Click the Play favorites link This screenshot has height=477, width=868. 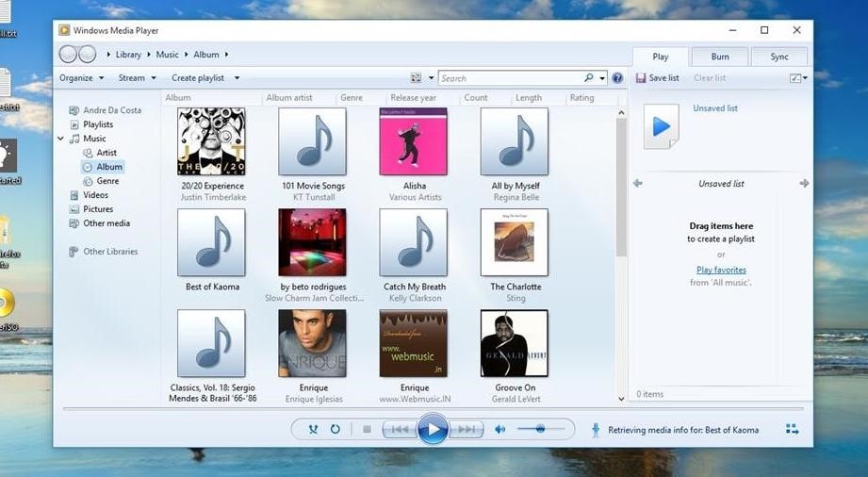721,270
